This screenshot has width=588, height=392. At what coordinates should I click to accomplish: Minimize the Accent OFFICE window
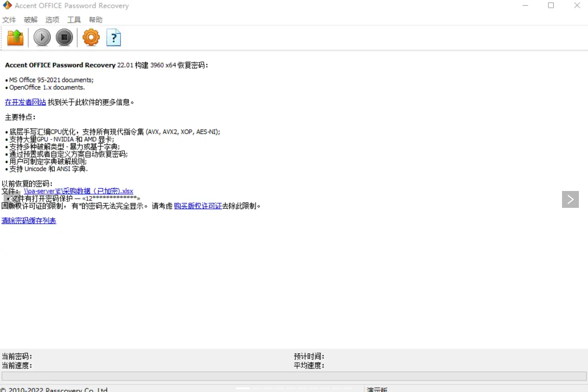[x=526, y=5]
